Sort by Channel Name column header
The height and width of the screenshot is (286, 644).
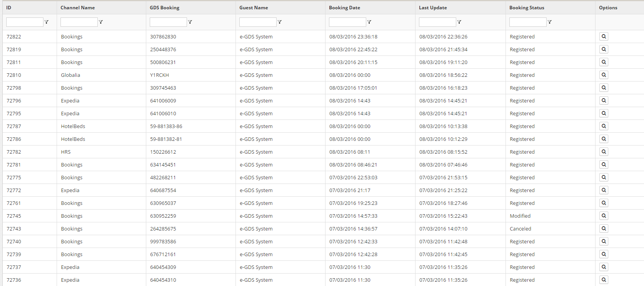78,8
